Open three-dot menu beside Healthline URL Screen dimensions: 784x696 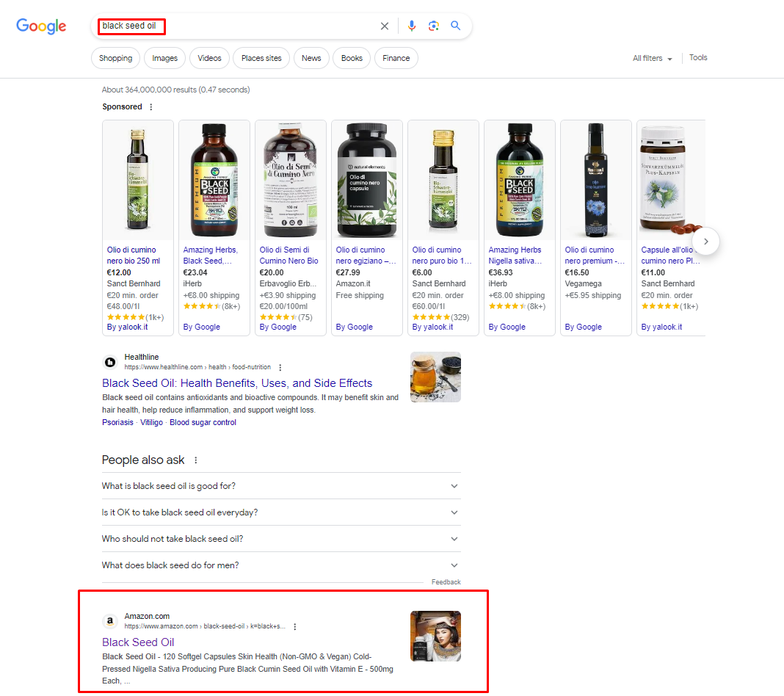(280, 368)
